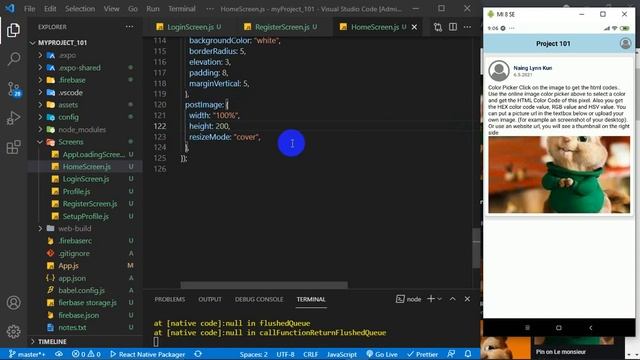Open the Edit menu

click(x=50, y=9)
